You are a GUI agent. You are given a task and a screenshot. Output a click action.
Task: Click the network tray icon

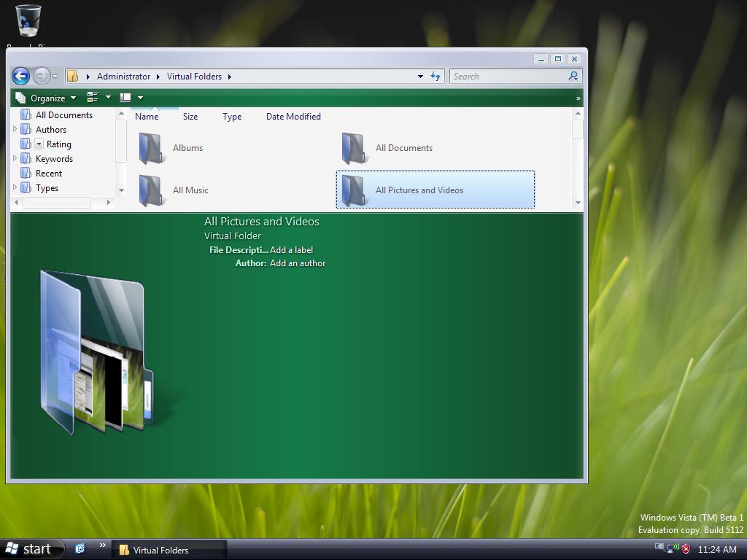[x=673, y=548]
